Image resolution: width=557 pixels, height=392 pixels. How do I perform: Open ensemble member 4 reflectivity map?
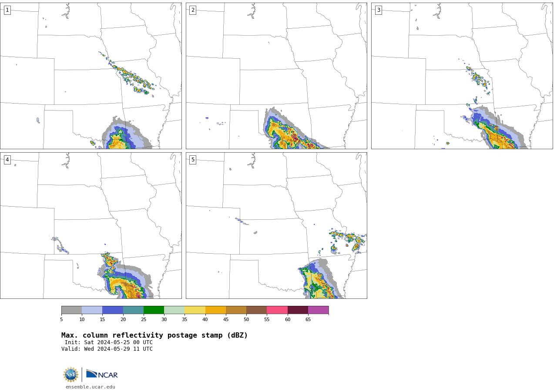point(91,225)
